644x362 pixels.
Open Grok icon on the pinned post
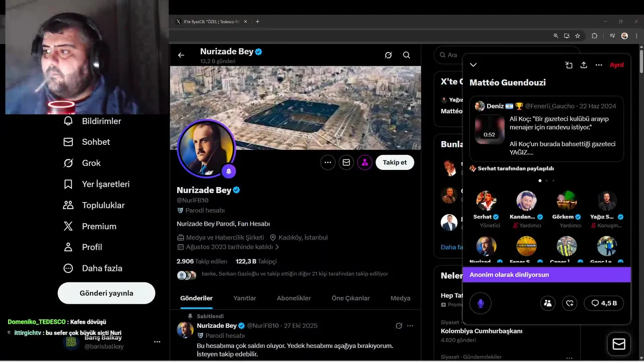399,326
